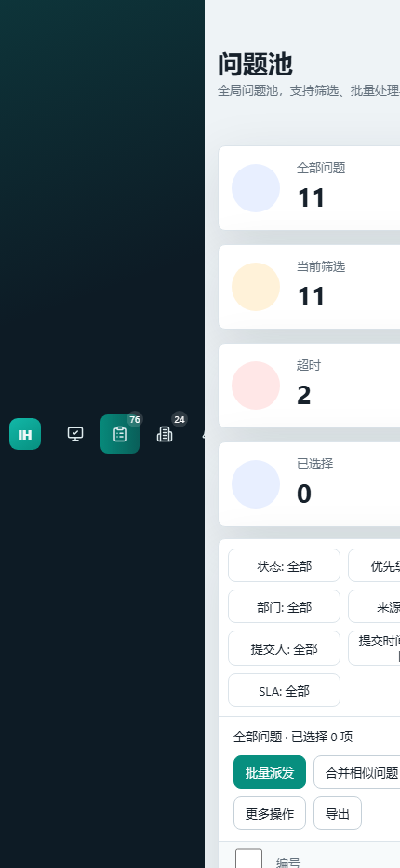Expand the SLA: 全部 filter
400x868 pixels.
pos(285,690)
